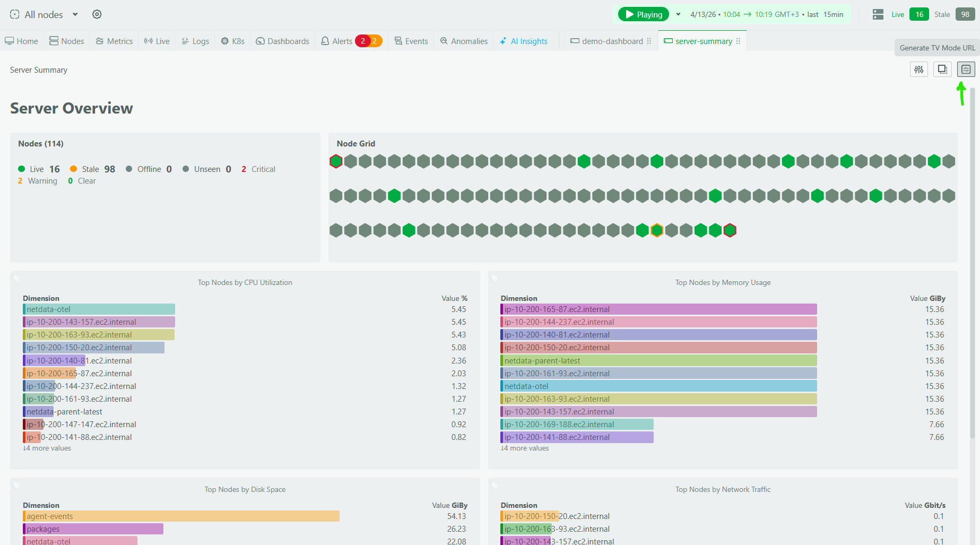Expand 14 more values under CPU Utilization

46,448
